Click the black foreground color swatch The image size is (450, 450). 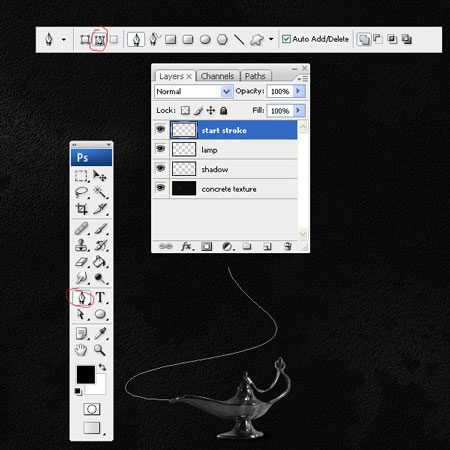click(85, 374)
